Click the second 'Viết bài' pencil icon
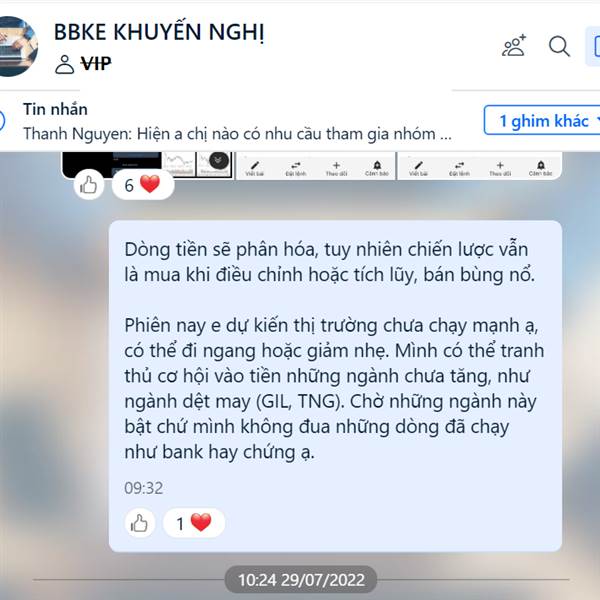600x600 pixels. click(418, 168)
